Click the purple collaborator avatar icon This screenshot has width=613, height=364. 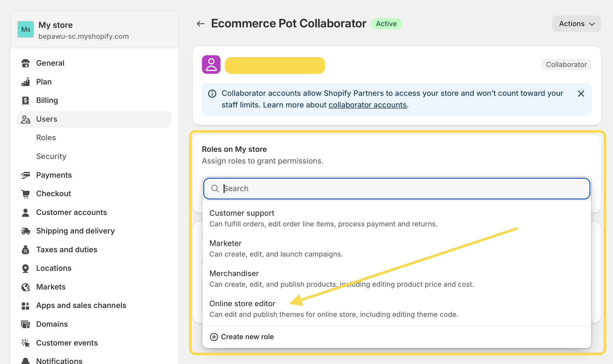pyautogui.click(x=211, y=64)
